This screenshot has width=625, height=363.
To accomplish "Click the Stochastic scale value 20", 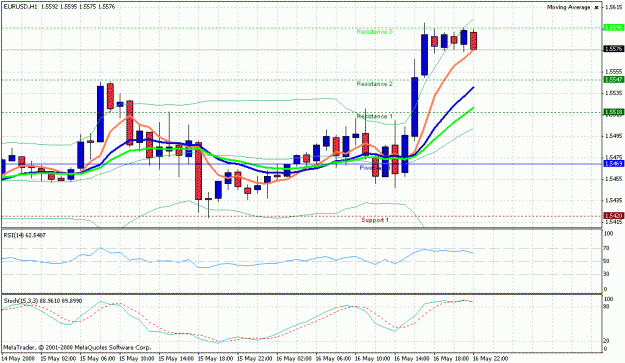I will (x=606, y=341).
